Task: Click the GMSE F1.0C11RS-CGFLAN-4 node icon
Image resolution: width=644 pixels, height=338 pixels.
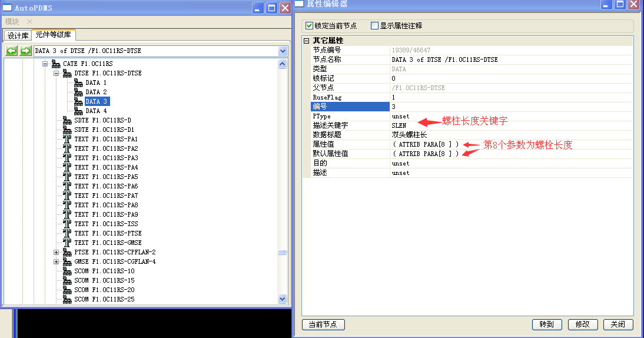Action: coord(67,261)
